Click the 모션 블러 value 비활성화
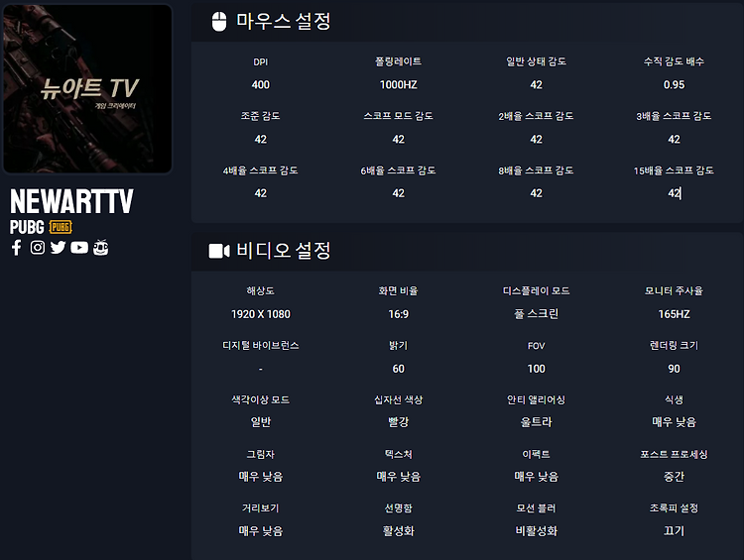This screenshot has width=744, height=560. click(536, 531)
